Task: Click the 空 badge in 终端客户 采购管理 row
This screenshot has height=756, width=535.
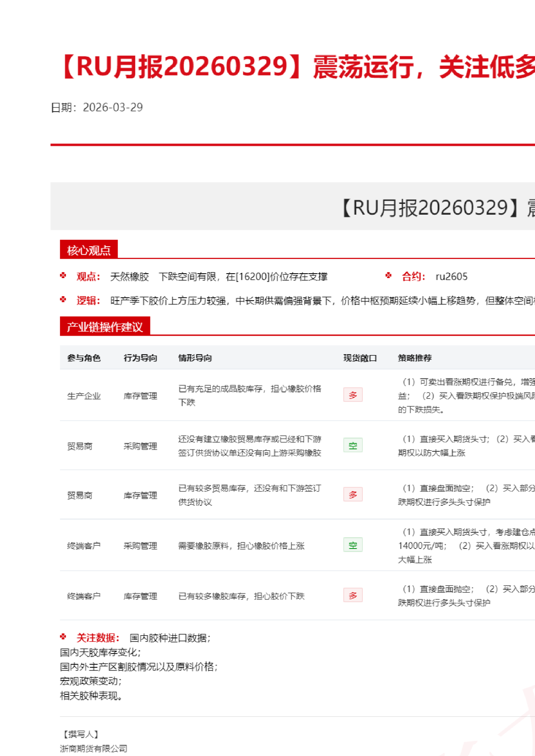Action: coord(353,545)
